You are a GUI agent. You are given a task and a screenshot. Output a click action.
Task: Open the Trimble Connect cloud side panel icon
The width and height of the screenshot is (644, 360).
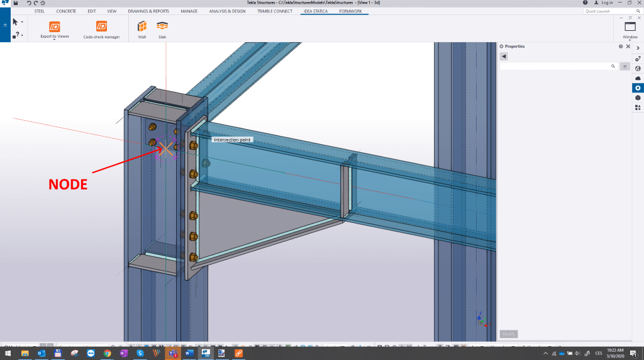point(638,78)
